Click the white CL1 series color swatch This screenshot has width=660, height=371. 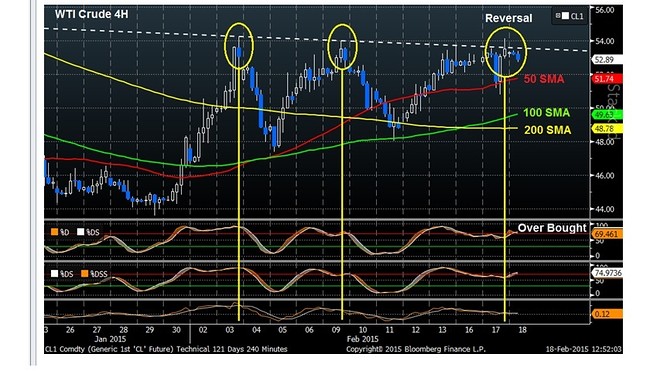[565, 16]
